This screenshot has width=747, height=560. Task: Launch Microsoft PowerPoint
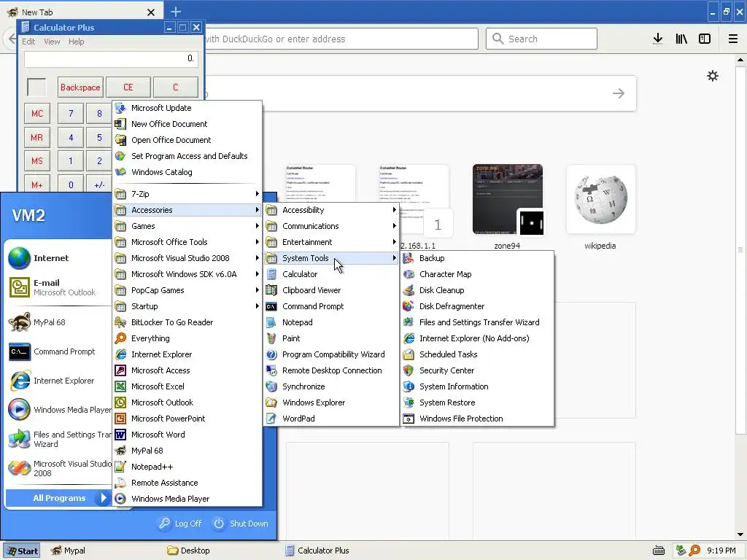[x=187, y=419]
